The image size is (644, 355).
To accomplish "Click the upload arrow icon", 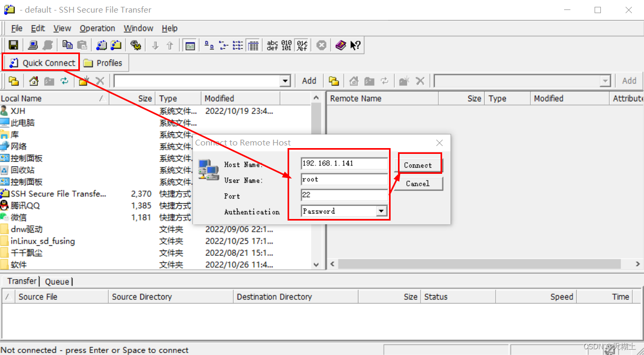I will point(169,45).
